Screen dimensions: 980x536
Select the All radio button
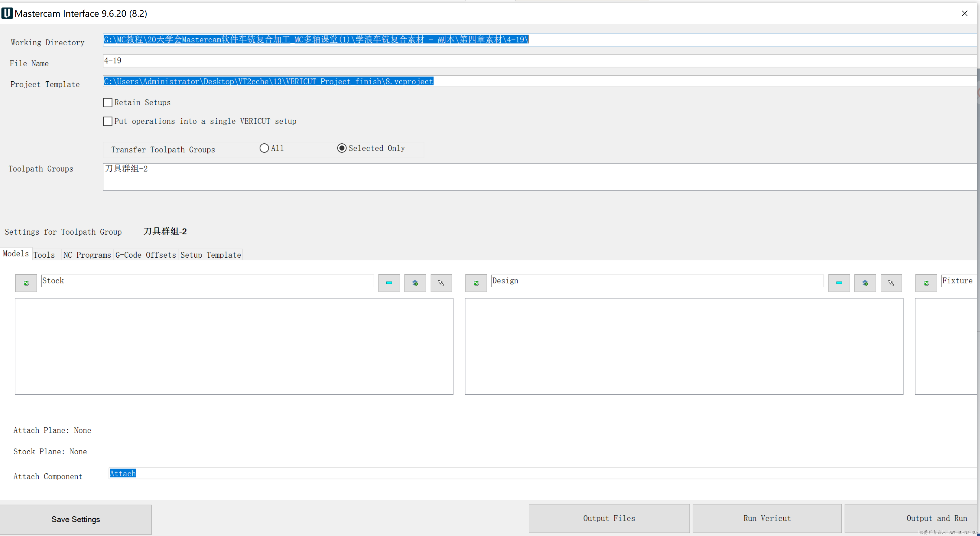[x=264, y=148]
